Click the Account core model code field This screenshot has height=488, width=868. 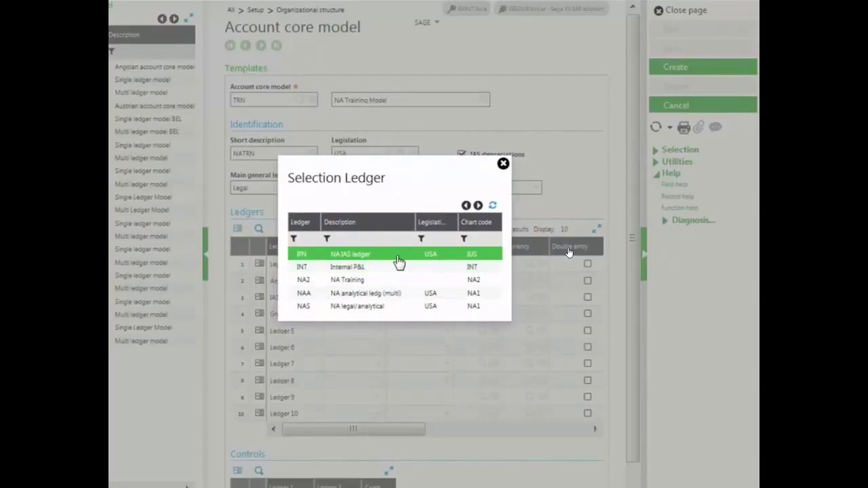tap(273, 100)
